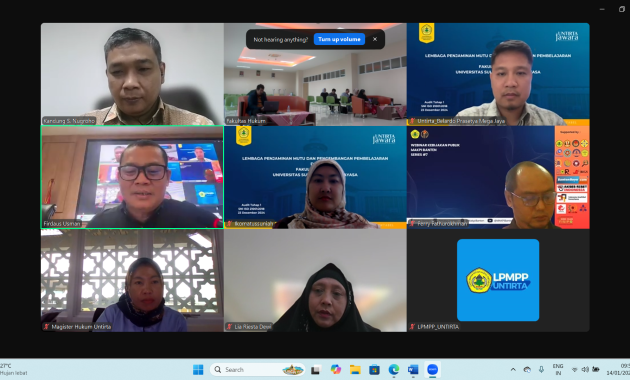The width and height of the screenshot is (630, 380).
Task: Open the system volume speaker control
Action: [585, 370]
